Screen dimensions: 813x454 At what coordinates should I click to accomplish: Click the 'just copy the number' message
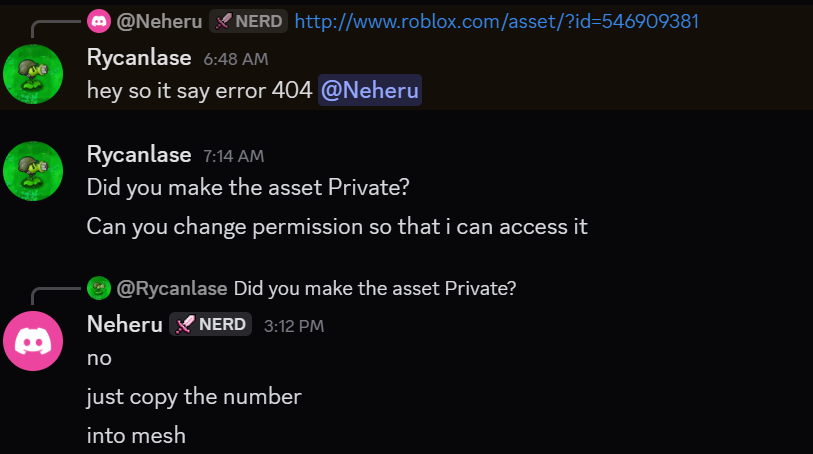pos(194,396)
